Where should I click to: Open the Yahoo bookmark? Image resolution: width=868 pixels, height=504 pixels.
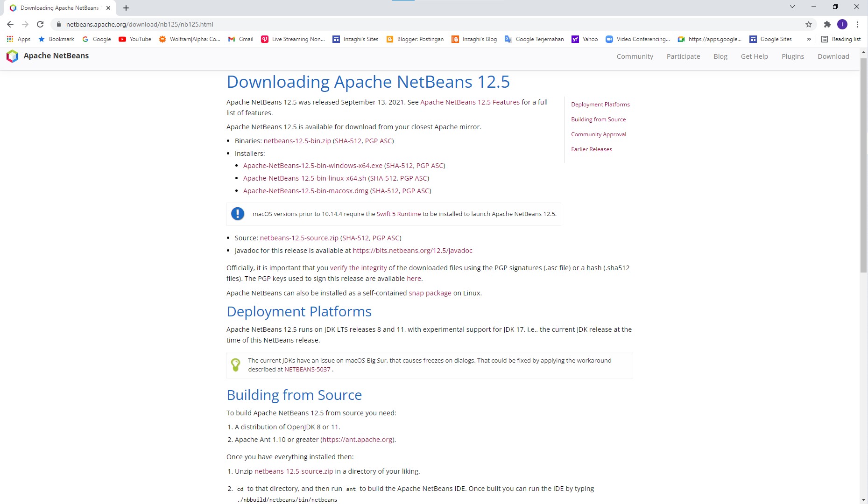click(585, 39)
